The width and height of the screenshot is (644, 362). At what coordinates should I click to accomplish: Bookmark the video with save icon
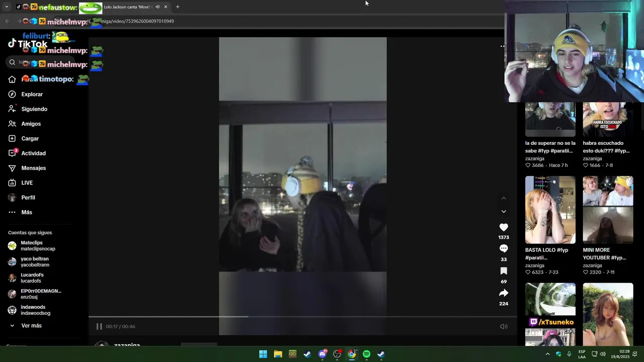pyautogui.click(x=504, y=271)
